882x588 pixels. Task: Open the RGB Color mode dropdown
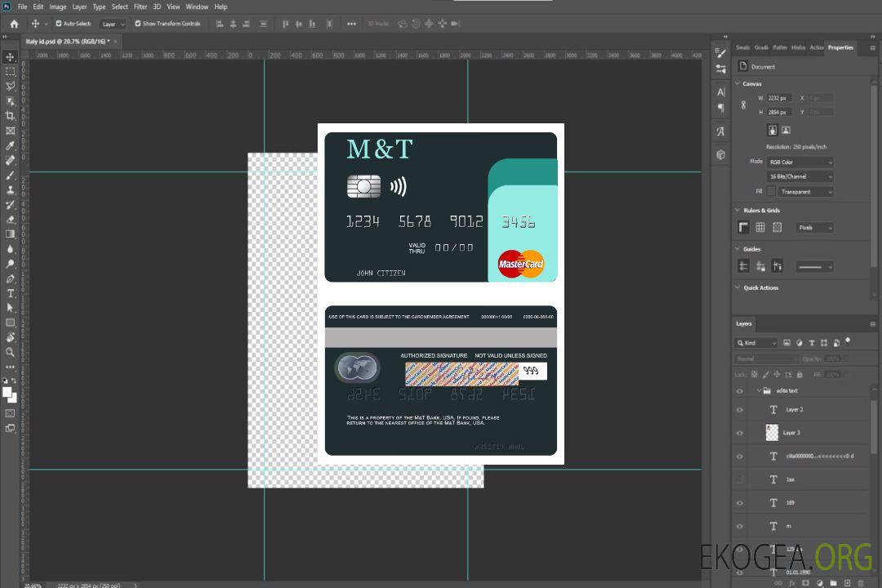[800, 162]
